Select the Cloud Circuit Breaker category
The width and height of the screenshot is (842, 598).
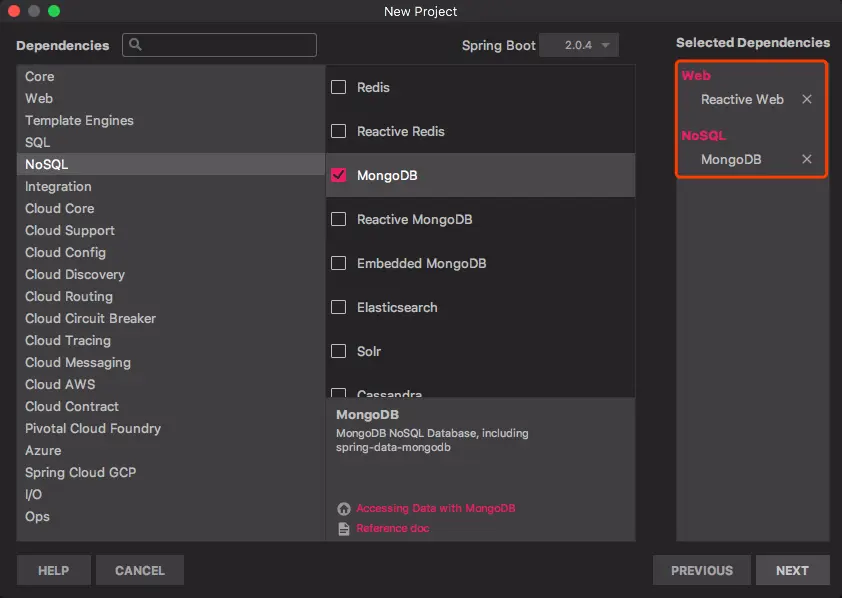171,318
